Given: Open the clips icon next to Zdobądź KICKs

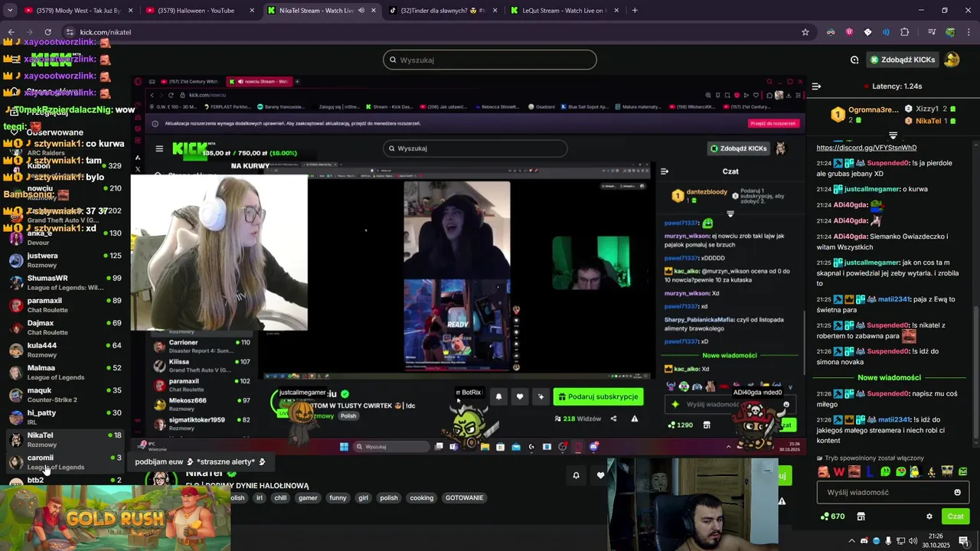Looking at the screenshot, I should tap(854, 60).
